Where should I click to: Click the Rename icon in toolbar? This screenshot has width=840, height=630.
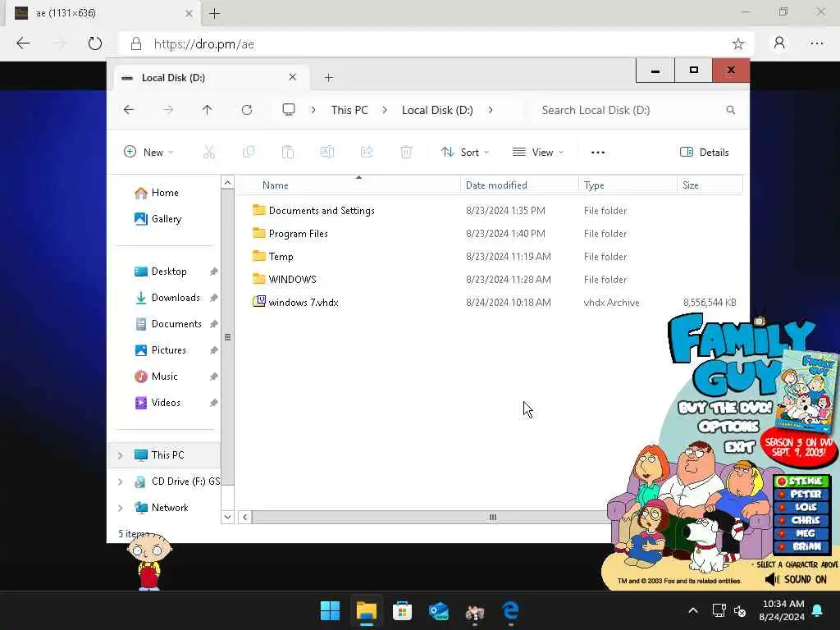[327, 152]
